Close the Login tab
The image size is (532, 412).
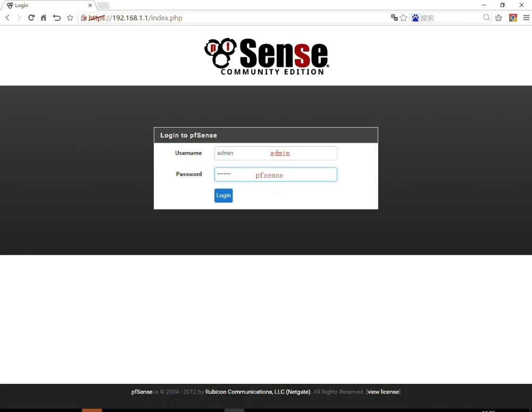point(90,5)
